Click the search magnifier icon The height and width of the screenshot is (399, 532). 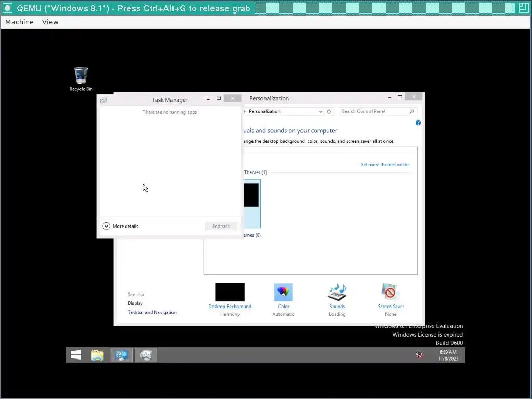point(412,111)
